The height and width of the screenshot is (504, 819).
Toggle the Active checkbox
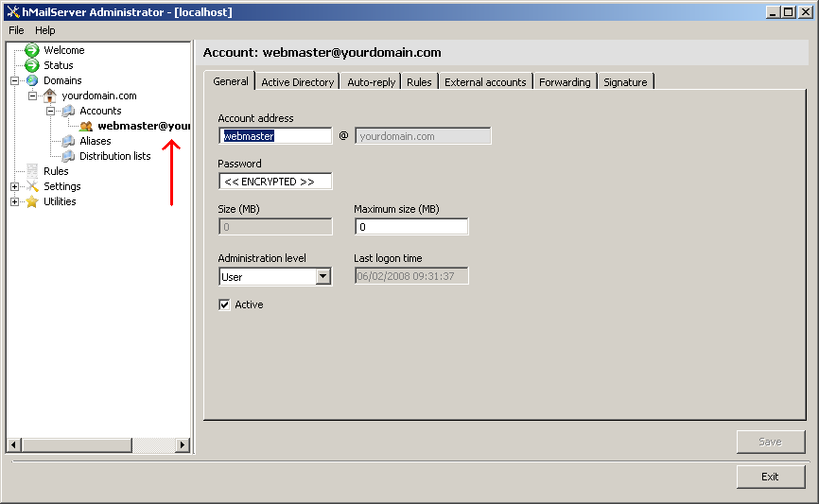click(224, 304)
